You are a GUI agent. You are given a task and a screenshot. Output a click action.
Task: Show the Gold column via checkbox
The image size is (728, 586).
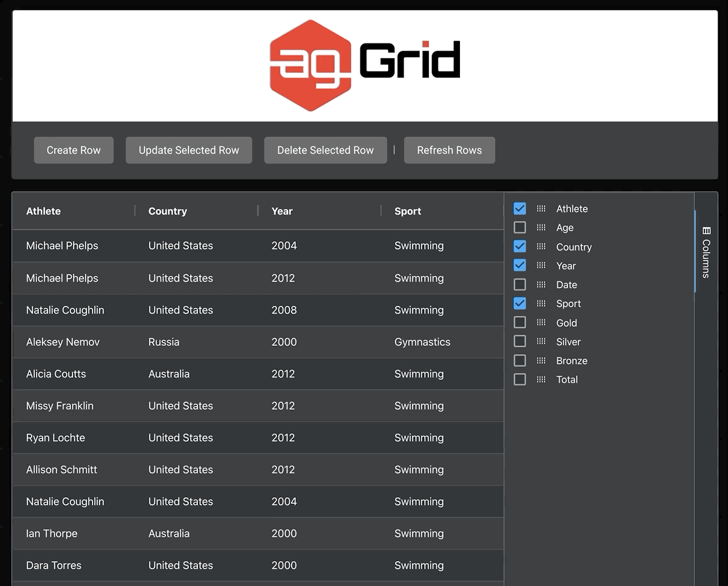point(520,323)
